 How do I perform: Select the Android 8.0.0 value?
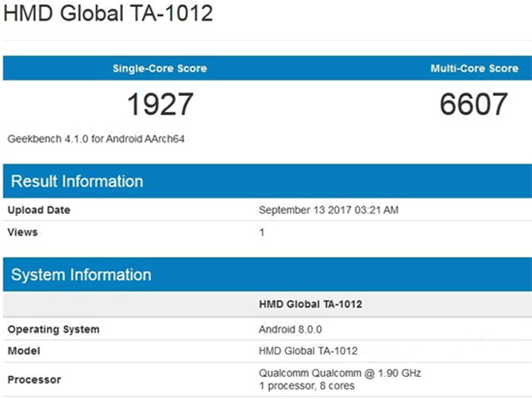[291, 329]
